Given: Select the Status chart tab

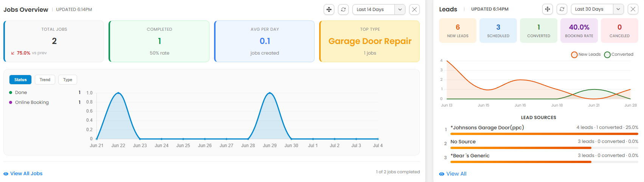Looking at the screenshot, I should [20, 80].
